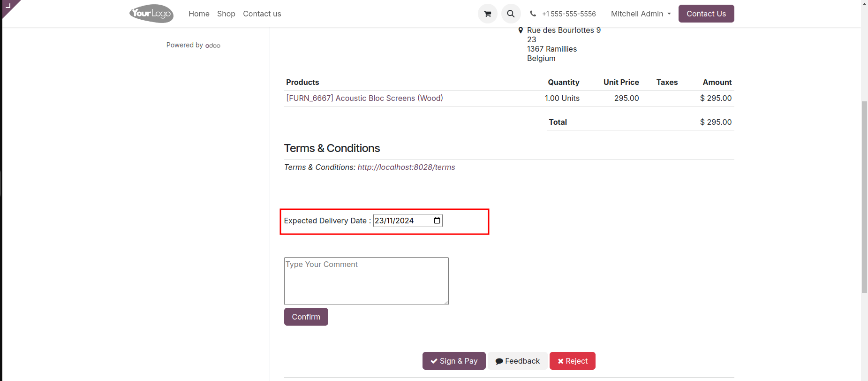The width and height of the screenshot is (868, 381).
Task: Click the phone icon in header
Action: click(533, 14)
